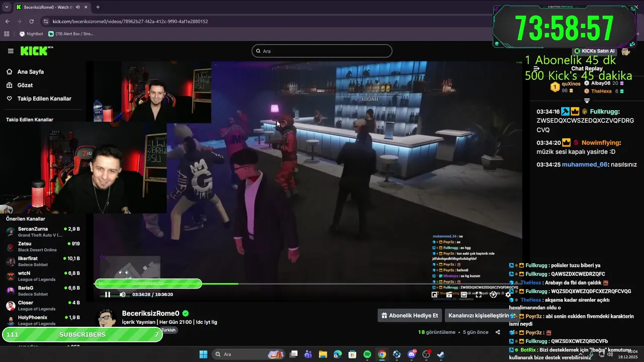Click Nowimflying username in chat replay

click(601, 143)
